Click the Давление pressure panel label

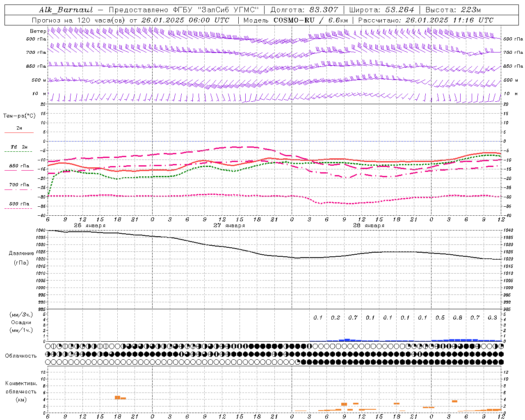pyautogui.click(x=21, y=253)
